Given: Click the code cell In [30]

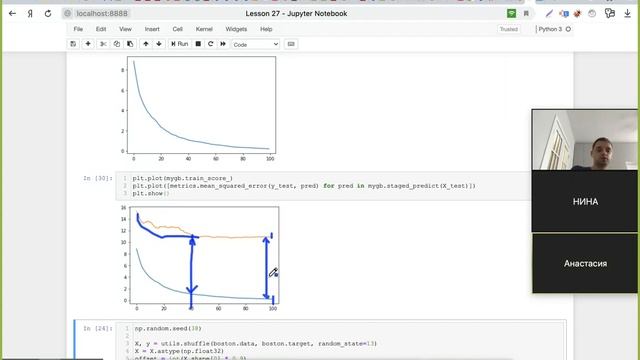Looking at the screenshot, I should click(x=322, y=186).
